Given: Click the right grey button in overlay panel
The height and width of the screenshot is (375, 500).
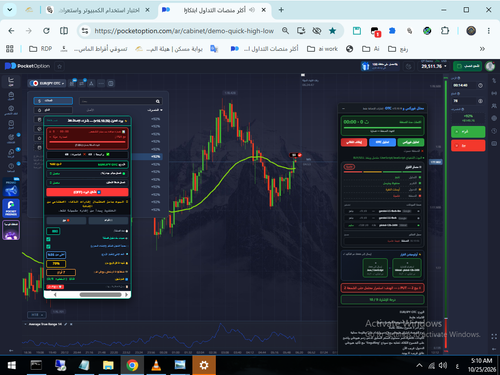Looking at the screenshot, I should pyautogui.click(x=108, y=220).
